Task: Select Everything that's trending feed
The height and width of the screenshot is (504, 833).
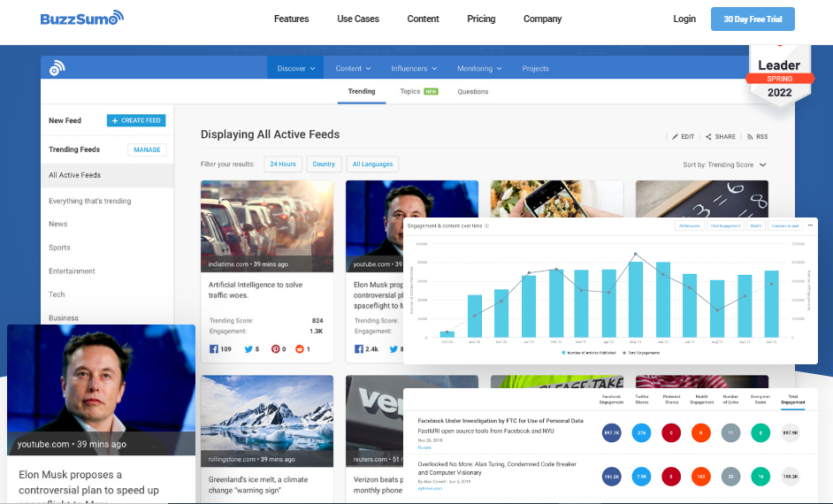Action: pos(90,201)
